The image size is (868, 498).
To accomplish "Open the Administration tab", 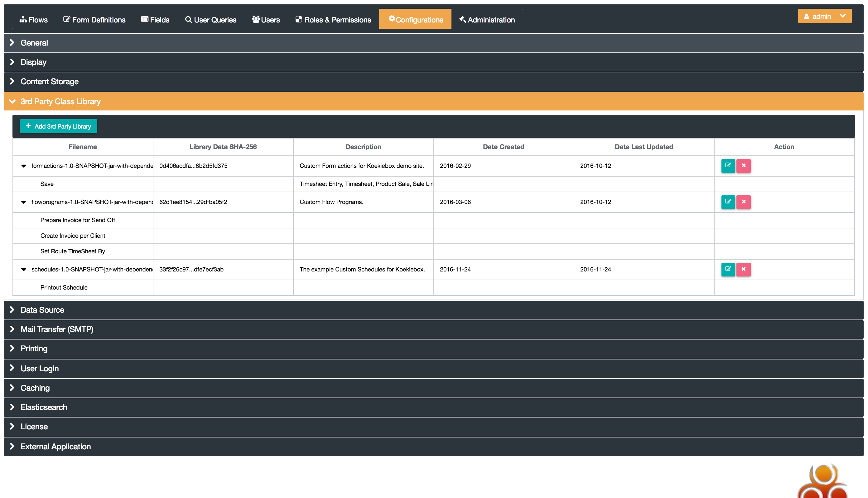I will (487, 20).
